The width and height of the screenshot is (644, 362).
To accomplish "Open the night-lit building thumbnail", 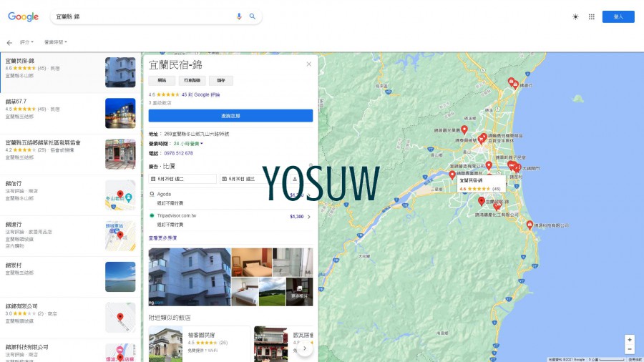I will point(120,113).
